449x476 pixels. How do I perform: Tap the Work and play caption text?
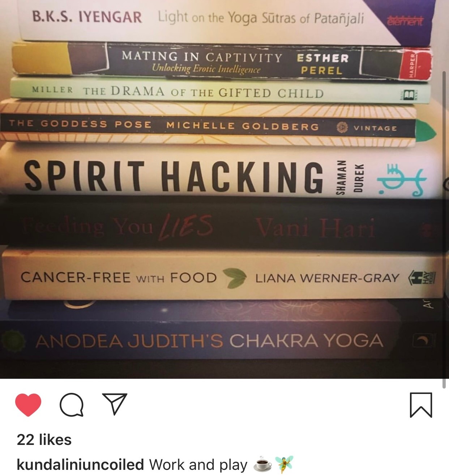click(198, 464)
